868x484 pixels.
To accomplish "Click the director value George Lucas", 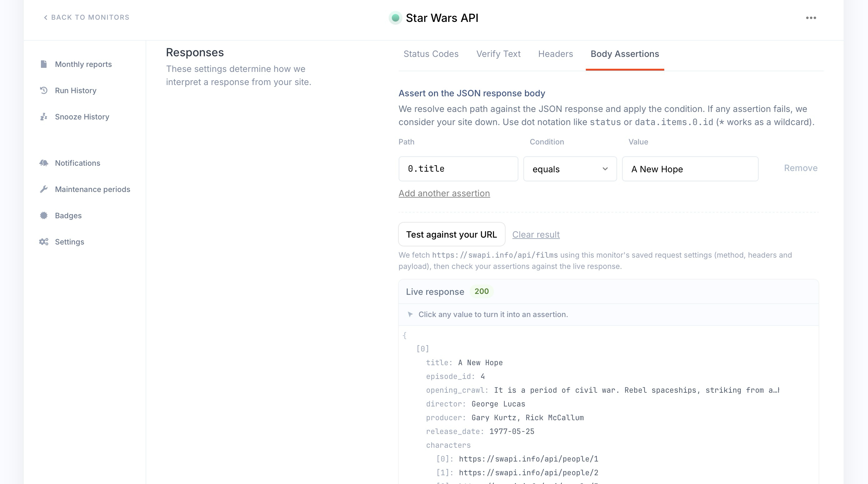I will pyautogui.click(x=498, y=404).
